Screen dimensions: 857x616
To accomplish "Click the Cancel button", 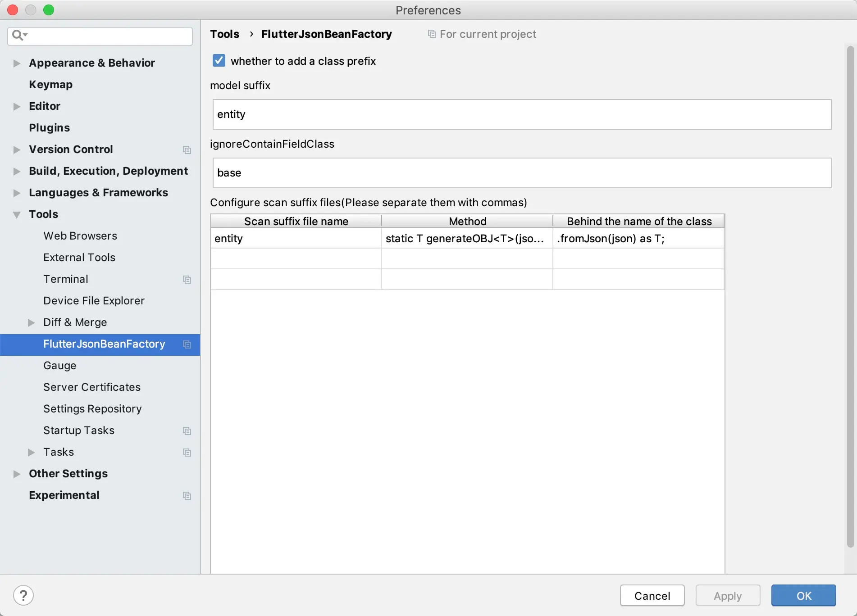I will click(x=652, y=595).
